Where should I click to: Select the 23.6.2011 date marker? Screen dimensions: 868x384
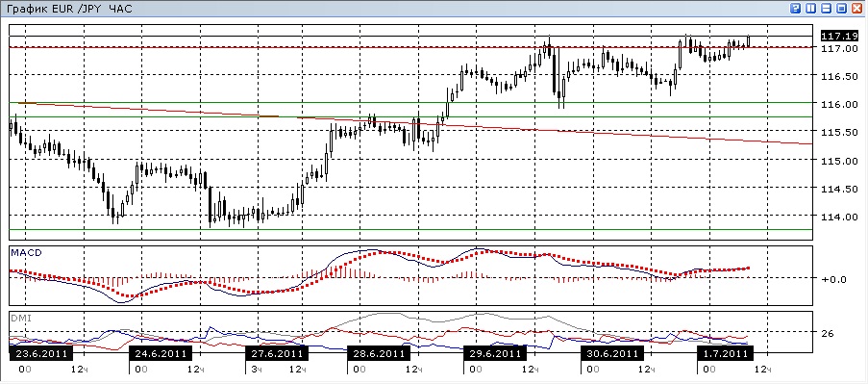[41, 353]
